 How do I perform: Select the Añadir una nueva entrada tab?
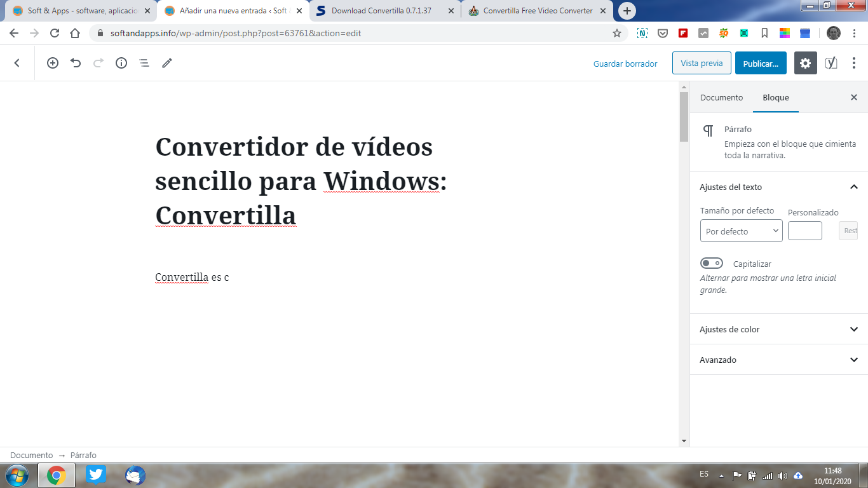tap(233, 11)
